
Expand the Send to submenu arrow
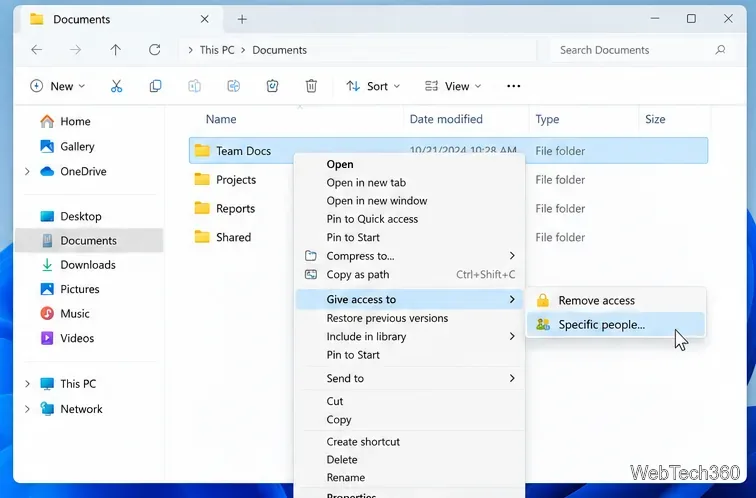(512, 378)
